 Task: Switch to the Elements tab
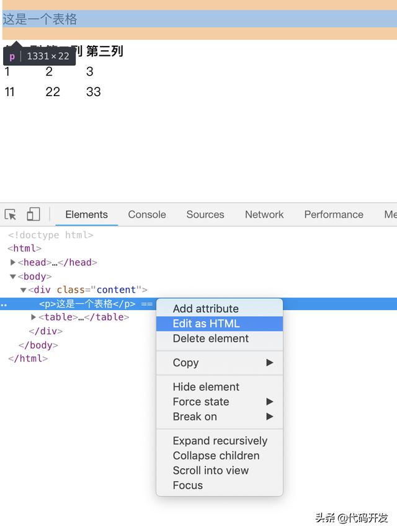click(86, 215)
